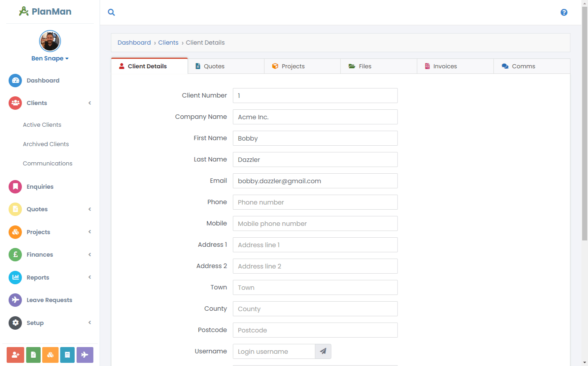The height and width of the screenshot is (366, 588).
Task: Click the orange Projects cubes icon
Action: [15, 232]
